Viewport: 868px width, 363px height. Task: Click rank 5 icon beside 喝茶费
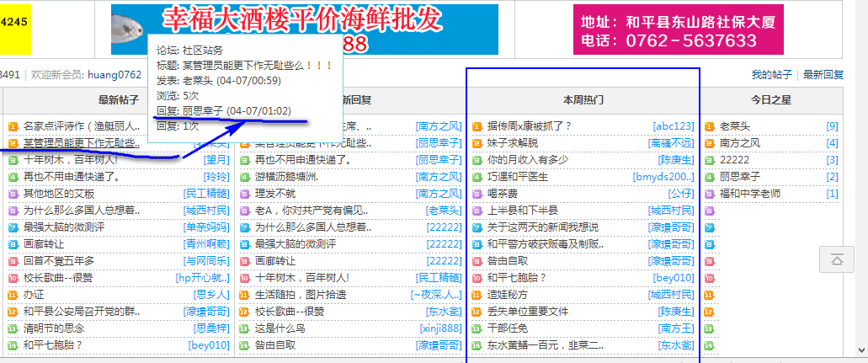tap(477, 194)
